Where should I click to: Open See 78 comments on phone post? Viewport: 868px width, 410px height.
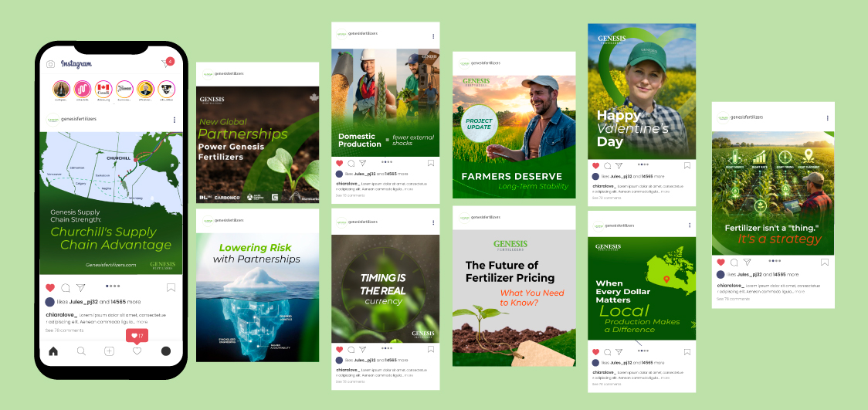(x=64, y=330)
